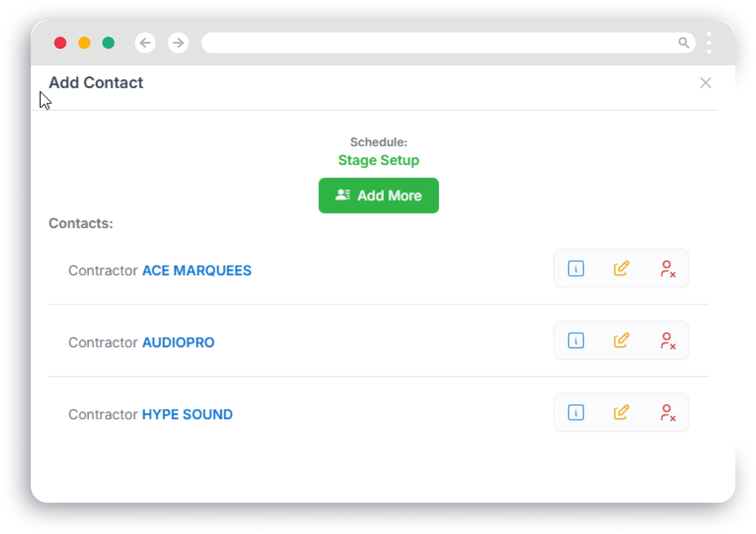Show info for HYPE SOUND

[576, 413]
